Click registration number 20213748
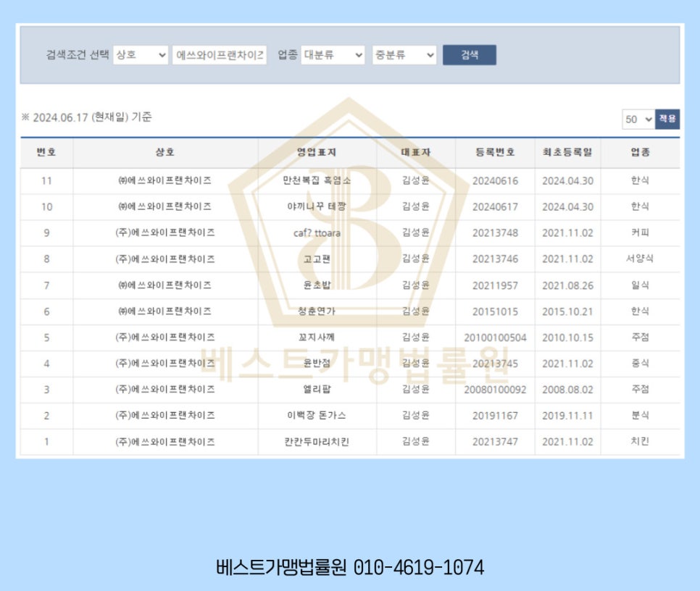This screenshot has width=700, height=591. pos(495,232)
